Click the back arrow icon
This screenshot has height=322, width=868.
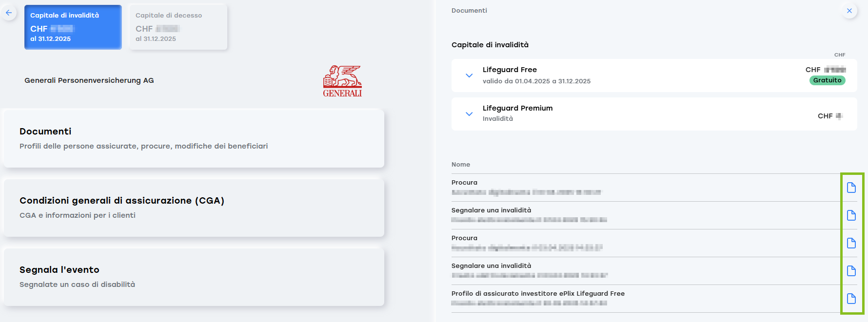9,13
